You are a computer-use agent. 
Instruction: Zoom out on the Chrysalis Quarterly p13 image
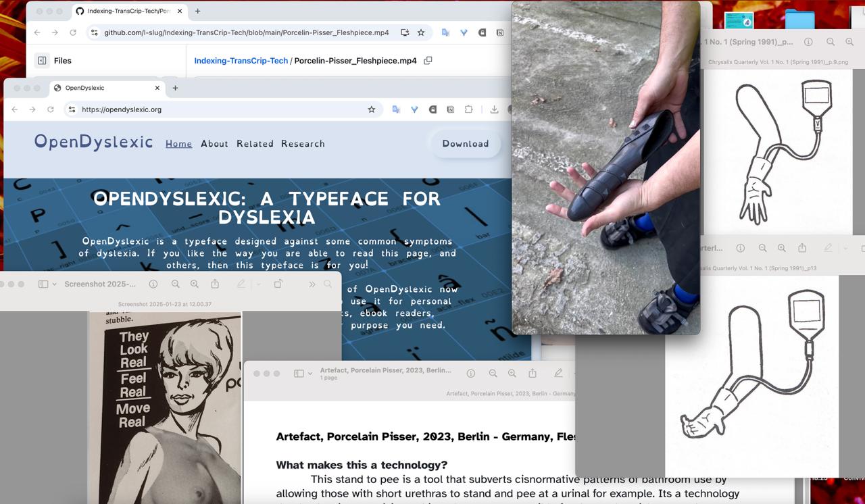pyautogui.click(x=762, y=249)
